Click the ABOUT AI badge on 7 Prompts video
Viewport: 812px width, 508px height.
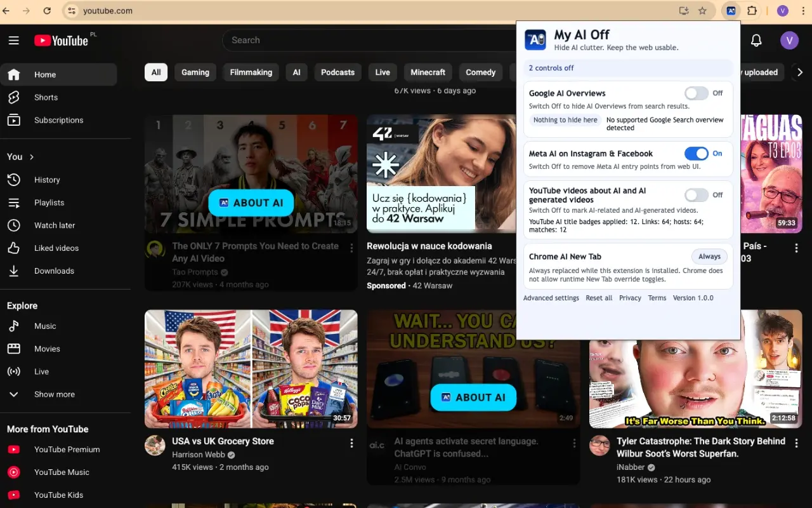251,203
